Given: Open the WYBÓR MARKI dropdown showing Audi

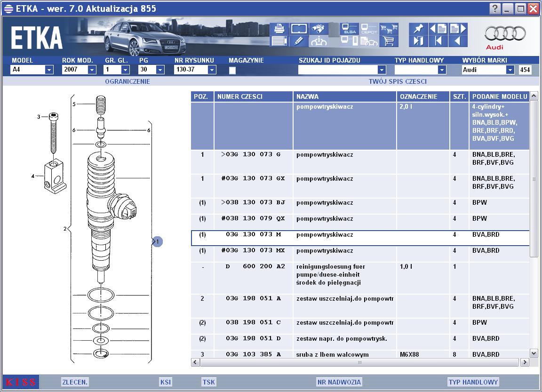Looking at the screenshot, I should [510, 70].
